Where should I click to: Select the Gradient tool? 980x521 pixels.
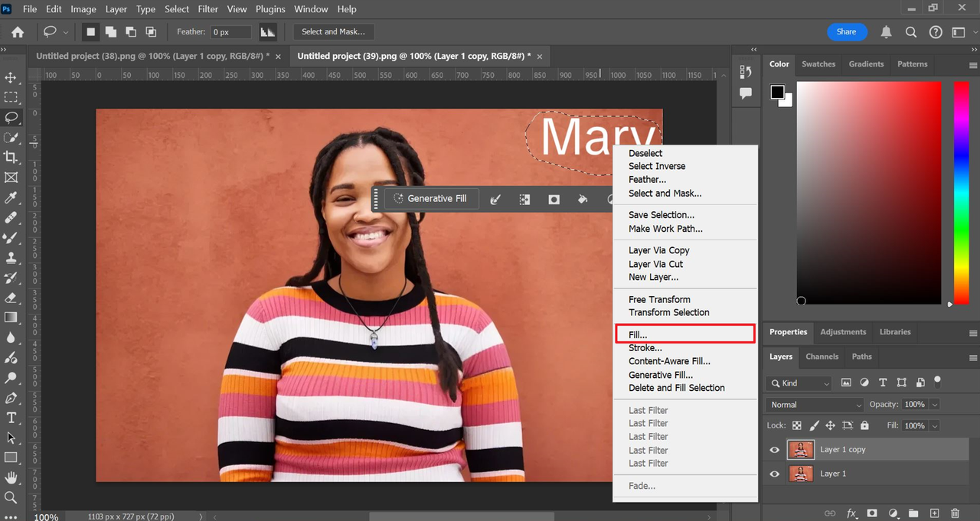11,317
